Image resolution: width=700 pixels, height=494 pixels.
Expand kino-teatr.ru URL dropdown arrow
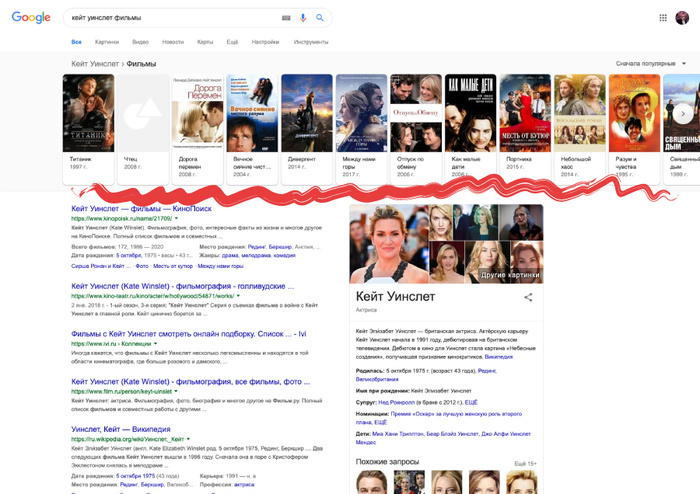click(238, 296)
